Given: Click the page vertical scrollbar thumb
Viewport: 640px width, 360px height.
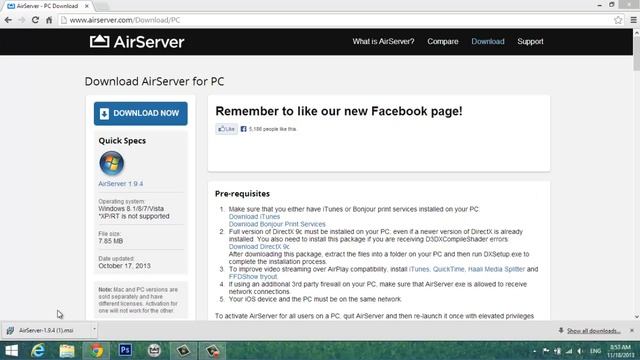Looking at the screenshot, I should click(636, 54).
